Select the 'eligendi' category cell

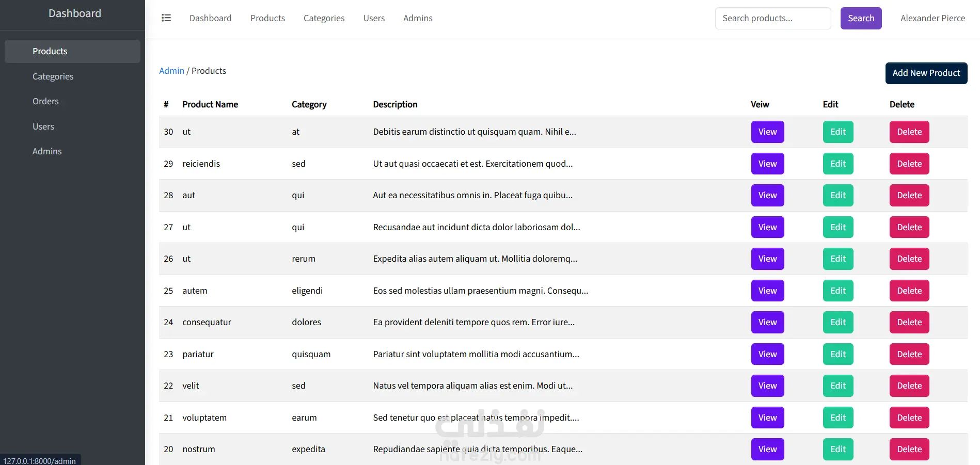(307, 291)
